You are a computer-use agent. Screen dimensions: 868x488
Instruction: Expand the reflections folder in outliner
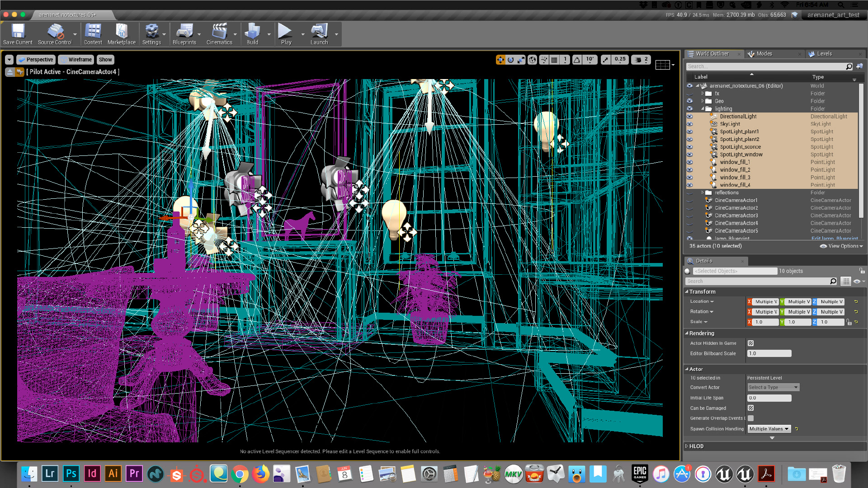coord(703,192)
